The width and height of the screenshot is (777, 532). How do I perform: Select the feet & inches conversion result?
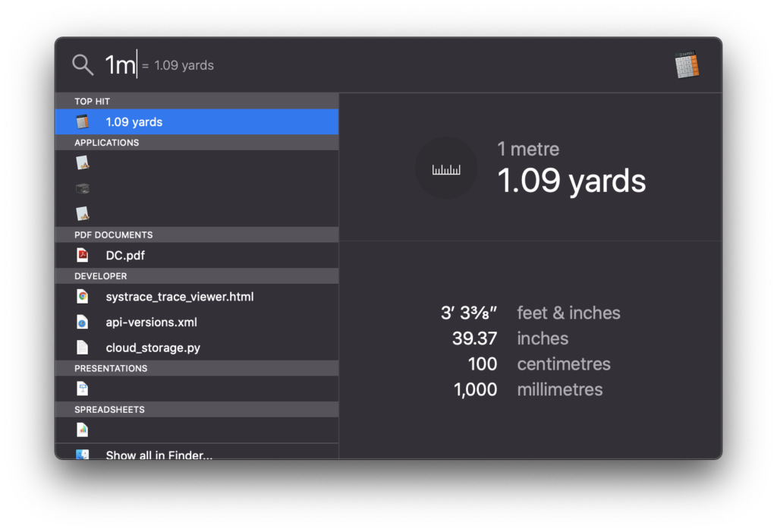(531, 313)
